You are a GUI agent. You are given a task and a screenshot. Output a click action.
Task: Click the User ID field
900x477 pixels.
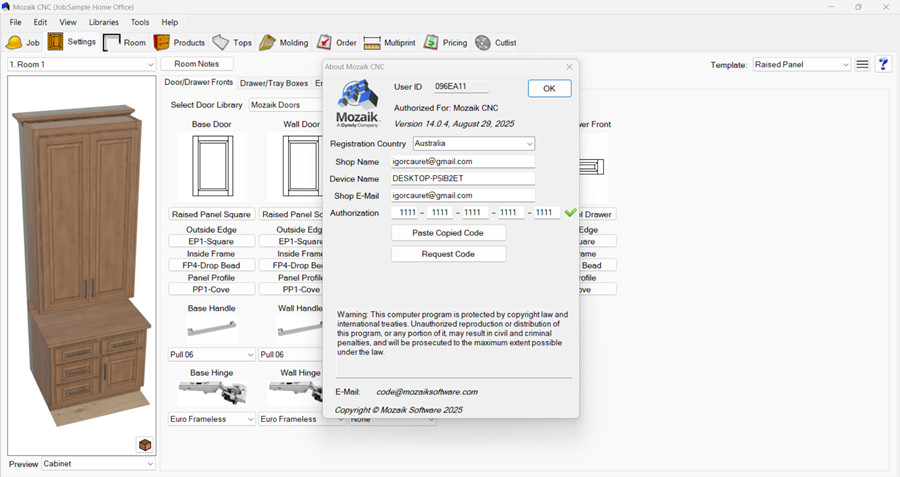coord(461,87)
